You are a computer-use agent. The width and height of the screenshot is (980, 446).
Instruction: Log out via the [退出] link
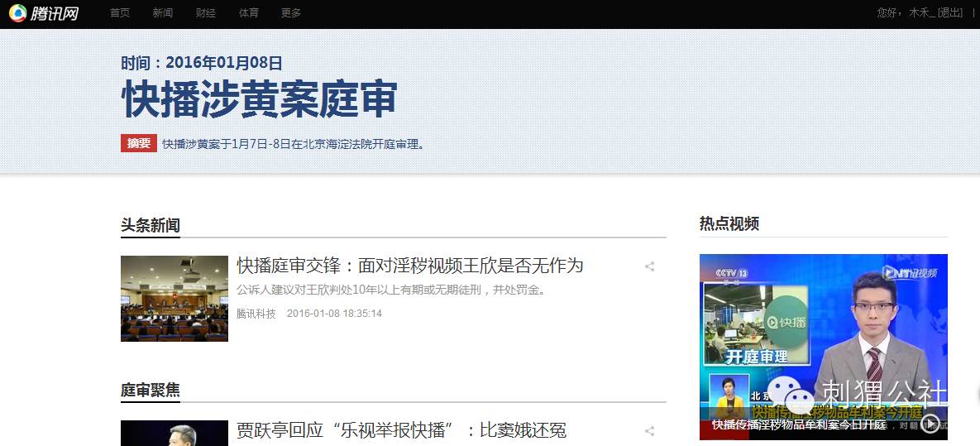(950, 12)
